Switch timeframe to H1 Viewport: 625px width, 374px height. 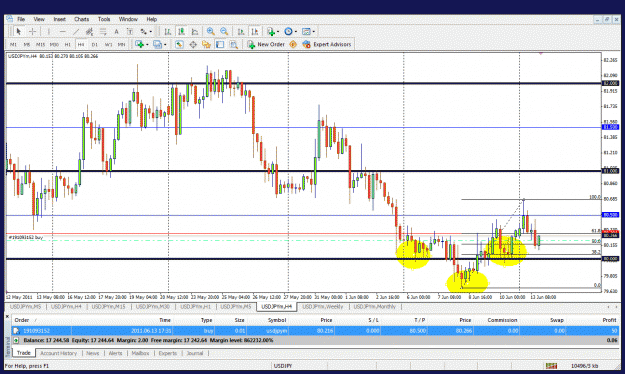[67, 45]
